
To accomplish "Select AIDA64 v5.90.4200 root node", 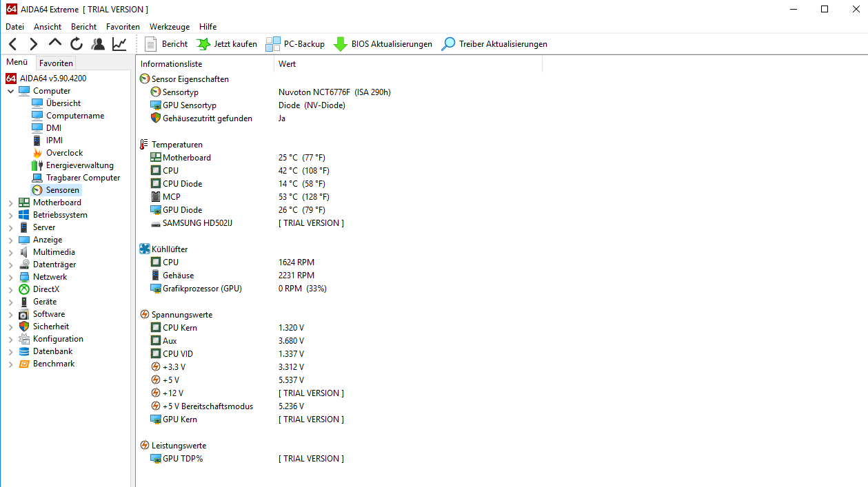I will (53, 79).
